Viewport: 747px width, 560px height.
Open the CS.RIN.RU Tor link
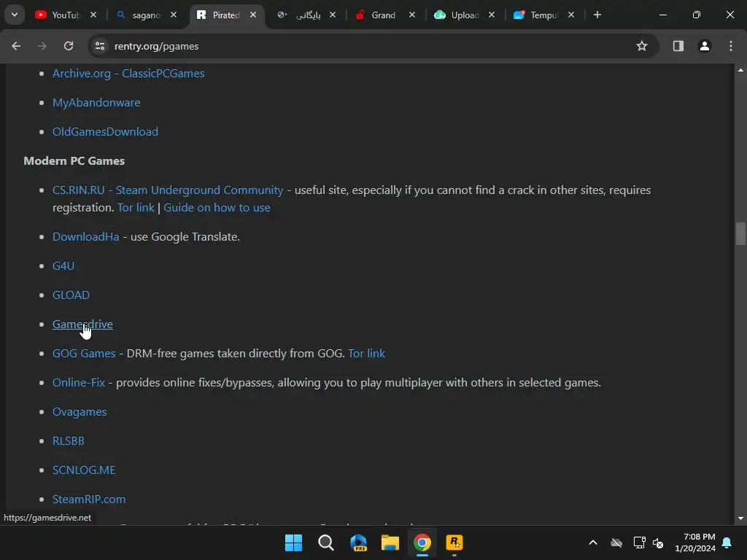pyautogui.click(x=136, y=208)
